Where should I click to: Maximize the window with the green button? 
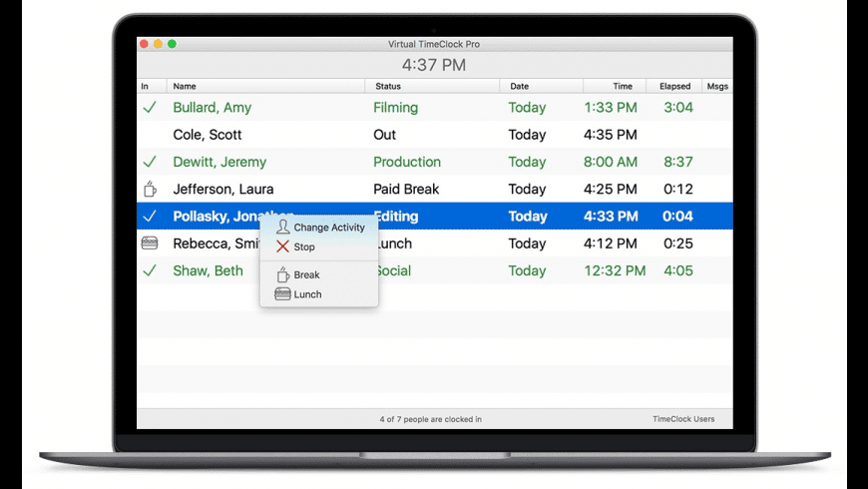click(173, 44)
